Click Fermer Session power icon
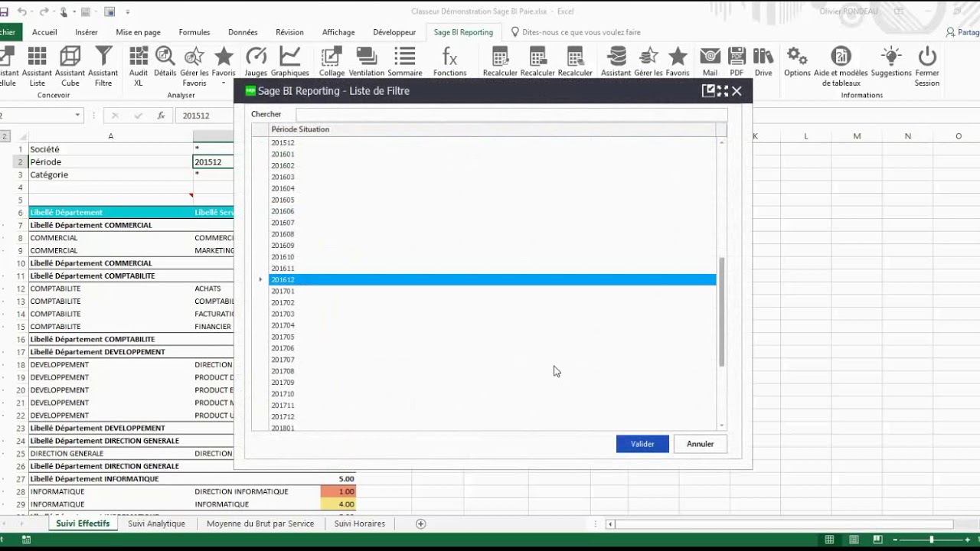Image resolution: width=980 pixels, height=551 pixels. pos(927,67)
